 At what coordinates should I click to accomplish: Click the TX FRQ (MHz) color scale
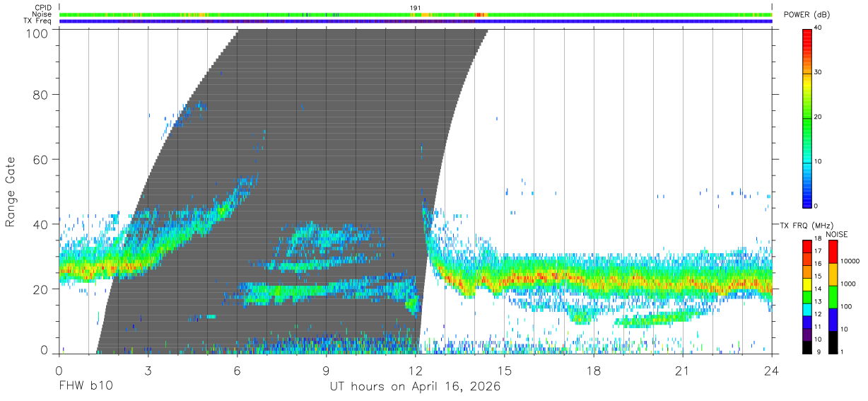(807, 297)
